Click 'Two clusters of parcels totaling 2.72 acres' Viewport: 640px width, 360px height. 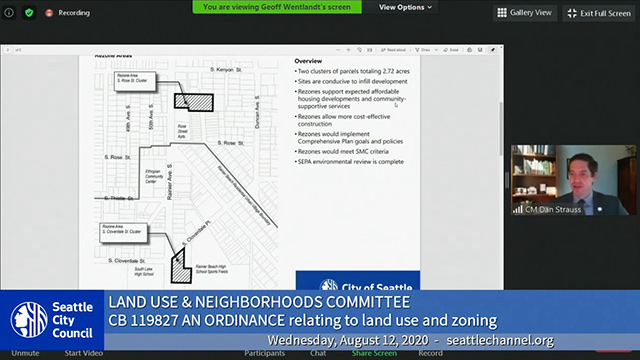pos(353,71)
